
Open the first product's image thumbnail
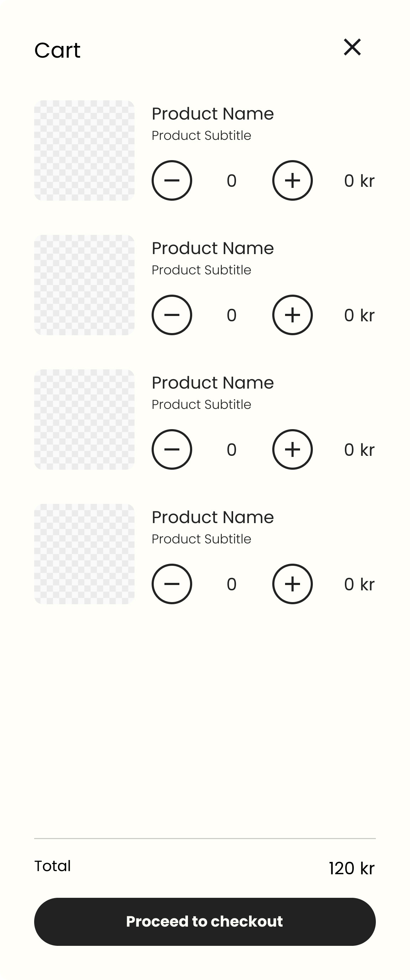tap(84, 150)
